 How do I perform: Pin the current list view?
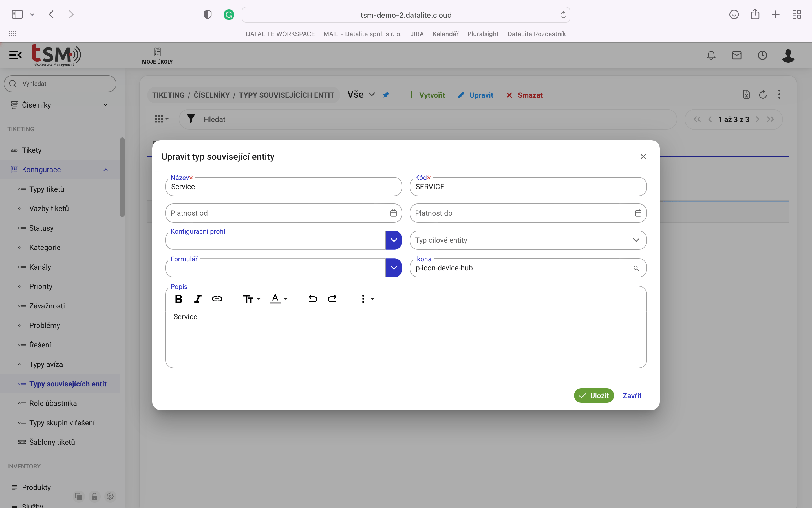tap(386, 95)
